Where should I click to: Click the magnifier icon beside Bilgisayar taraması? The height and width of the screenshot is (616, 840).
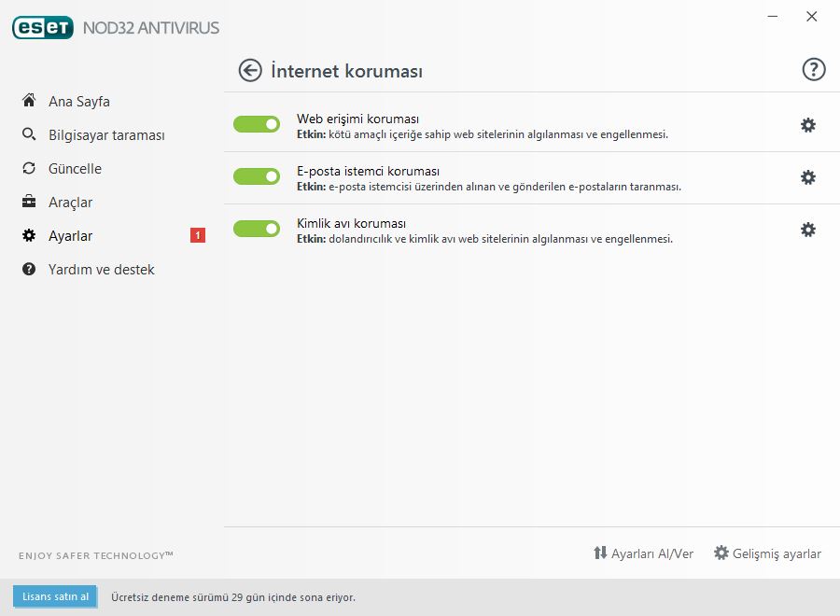pos(29,133)
